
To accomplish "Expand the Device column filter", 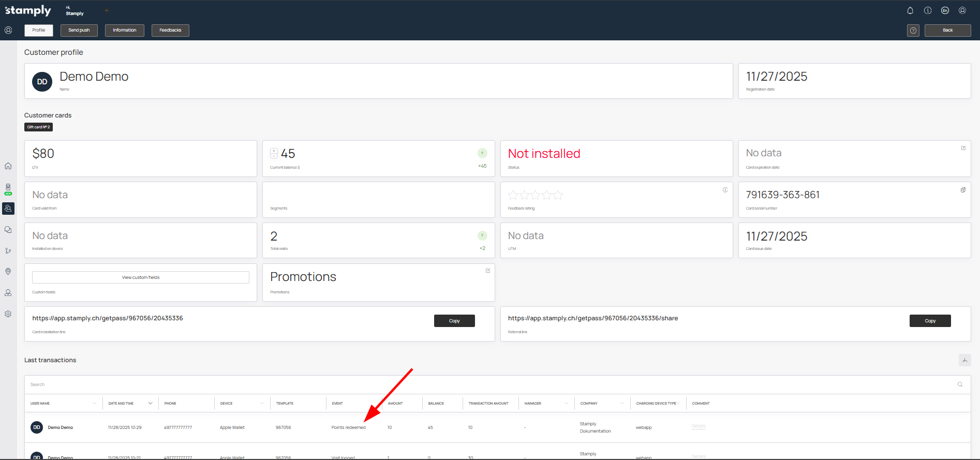I will click(x=262, y=404).
